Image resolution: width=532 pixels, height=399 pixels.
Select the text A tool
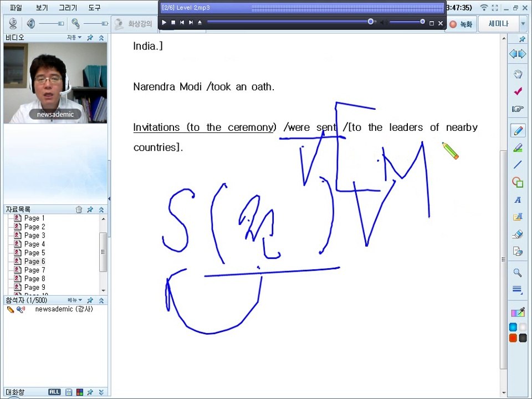click(518, 200)
